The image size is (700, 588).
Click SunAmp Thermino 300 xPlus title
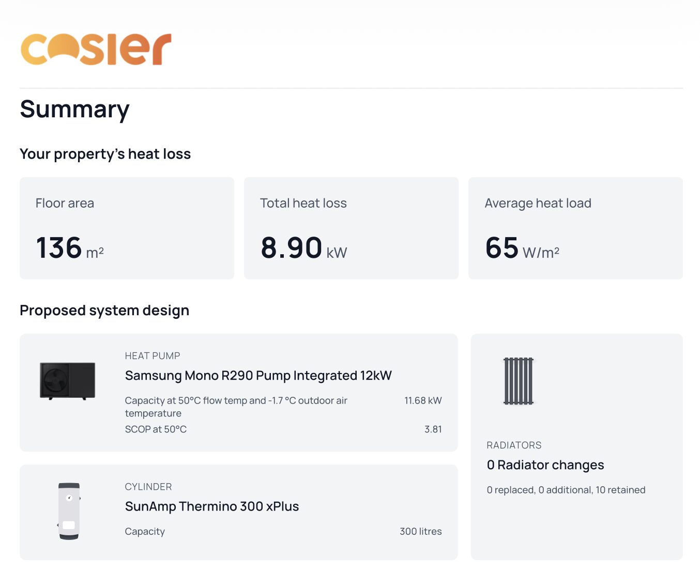pyautogui.click(x=211, y=506)
